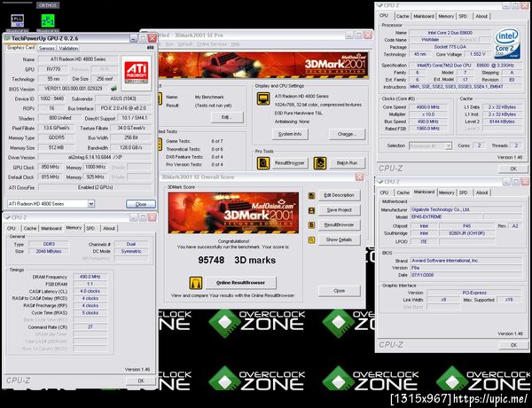This screenshot has height=408, width=532.
Task: Click the icon beside Edit Description
Action: 311,195
